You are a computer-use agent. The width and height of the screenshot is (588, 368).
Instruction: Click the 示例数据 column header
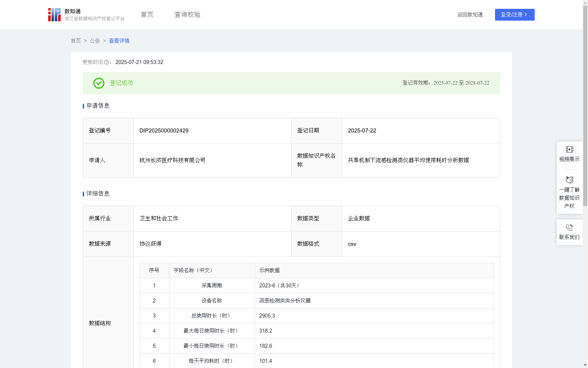point(374,270)
